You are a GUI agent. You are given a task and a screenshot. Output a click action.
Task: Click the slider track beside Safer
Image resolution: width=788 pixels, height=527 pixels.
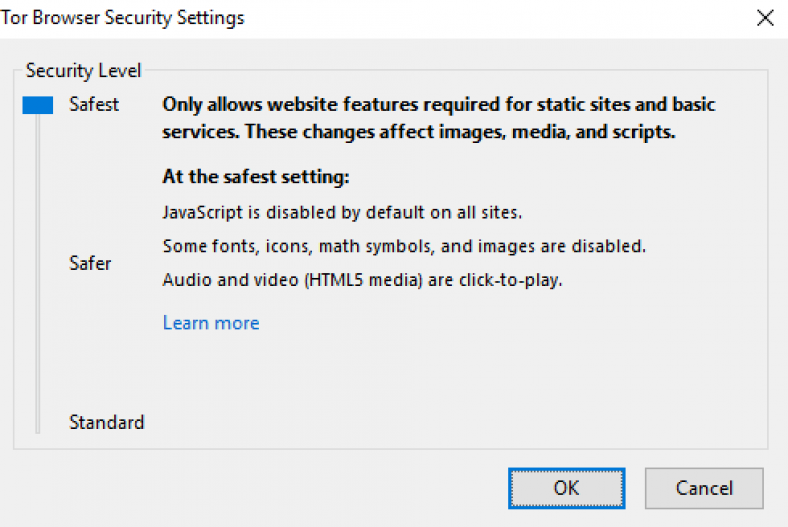click(x=38, y=264)
